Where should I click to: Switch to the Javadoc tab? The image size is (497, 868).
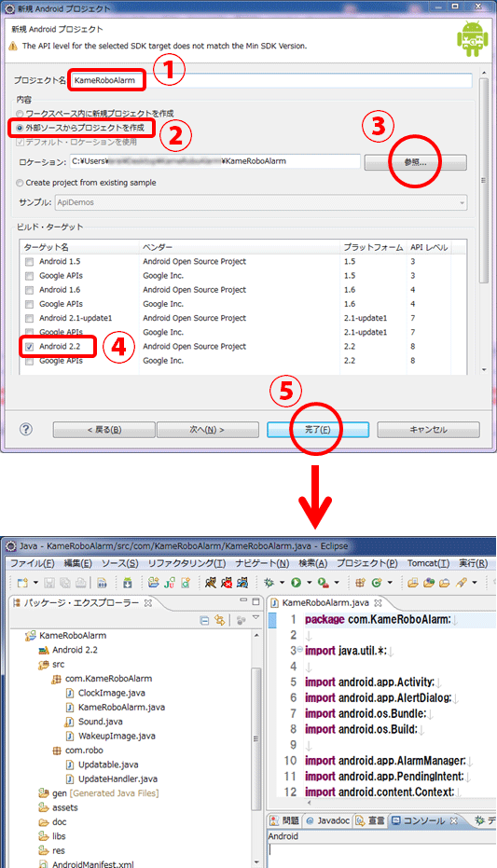pos(328,820)
